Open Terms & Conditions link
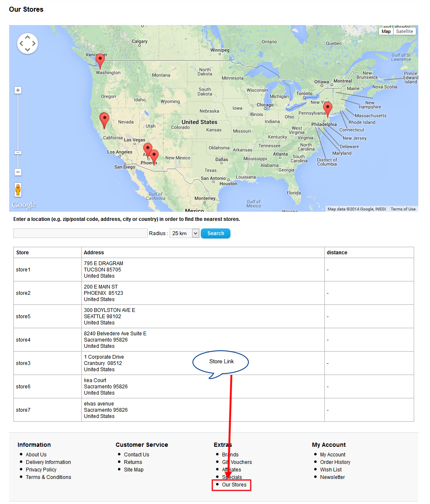 tap(48, 477)
